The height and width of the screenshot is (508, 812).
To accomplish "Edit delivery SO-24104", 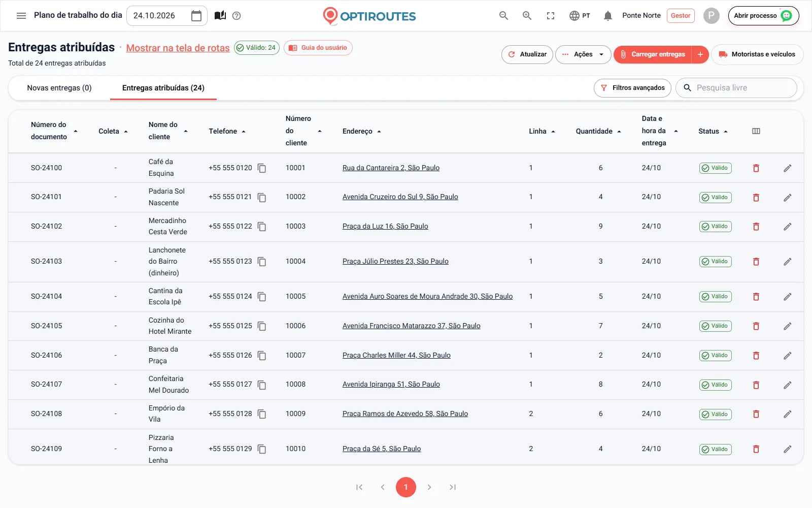I will [x=788, y=297].
